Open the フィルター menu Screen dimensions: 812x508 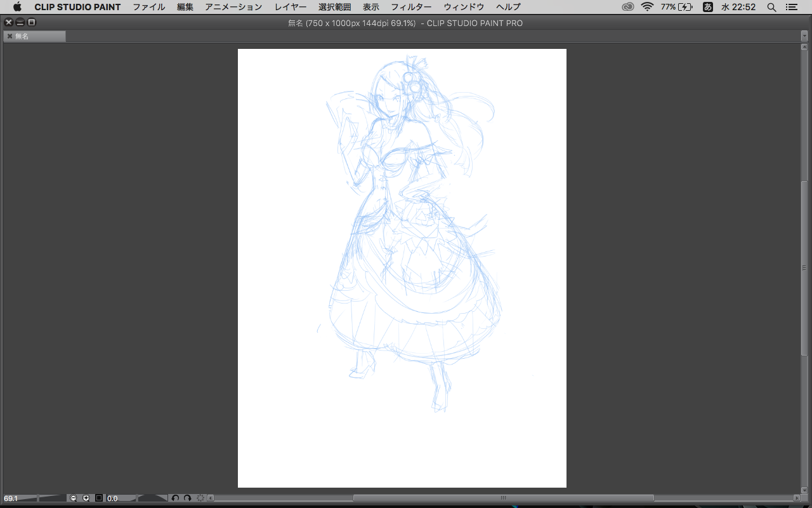click(x=411, y=7)
